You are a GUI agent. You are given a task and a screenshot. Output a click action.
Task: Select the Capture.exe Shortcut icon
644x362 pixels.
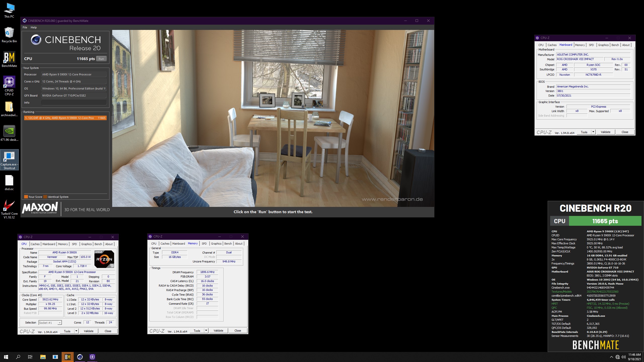pyautogui.click(x=9, y=160)
